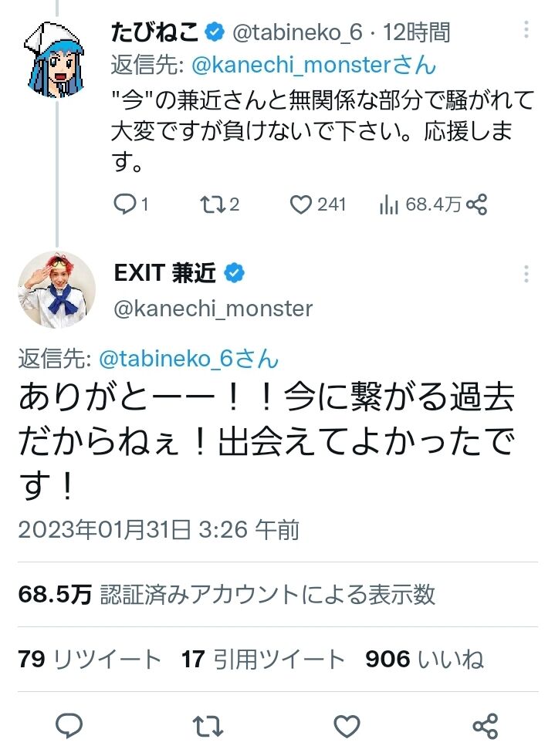555x756 pixels.
Task: Show the list of 79 リツイート
Action: 90,659
